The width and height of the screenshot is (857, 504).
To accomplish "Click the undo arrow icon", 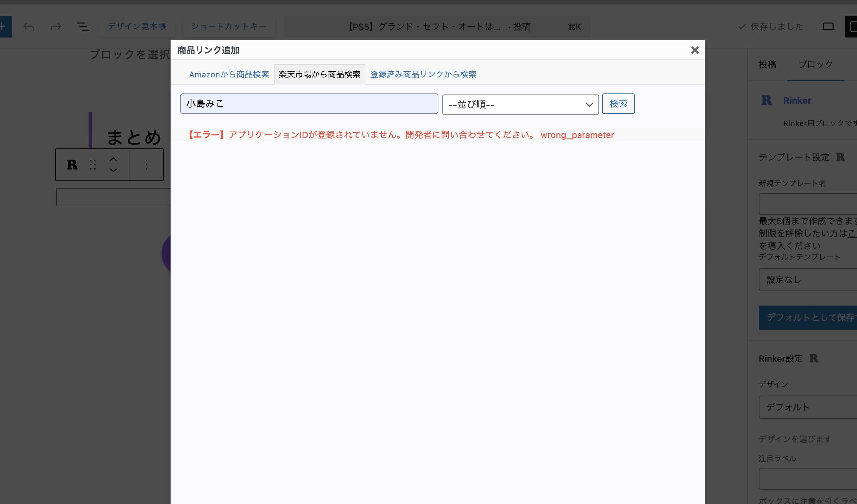I will coord(29,27).
